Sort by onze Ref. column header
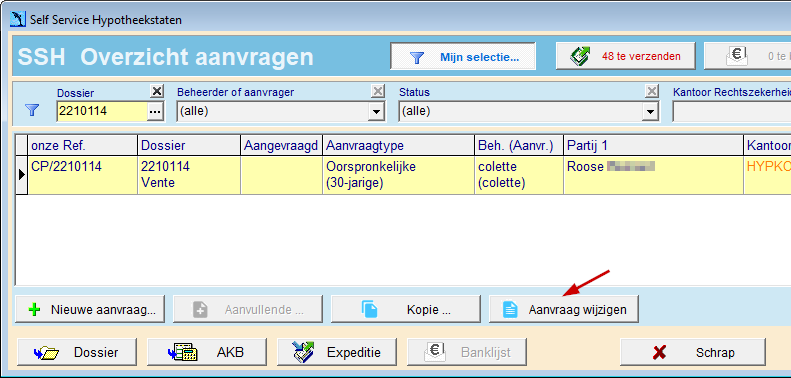The image size is (791, 378). (x=83, y=146)
